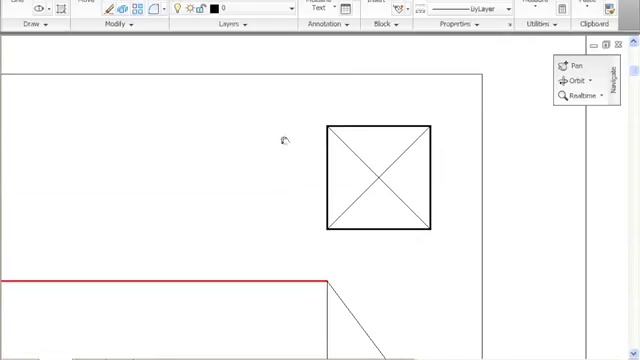Expand the Utilities panel
640x360 pixels.
pos(542,24)
